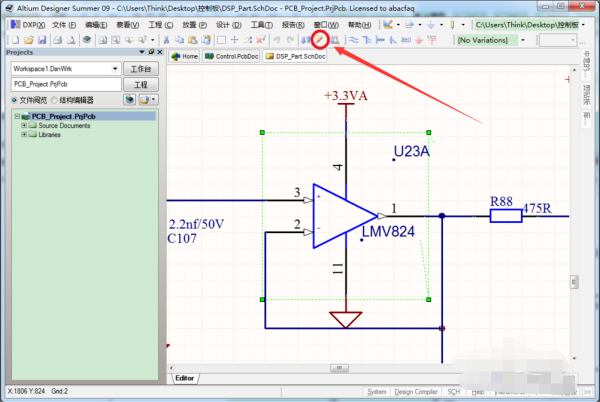Open the 文件 (F) menu

(x=64, y=25)
